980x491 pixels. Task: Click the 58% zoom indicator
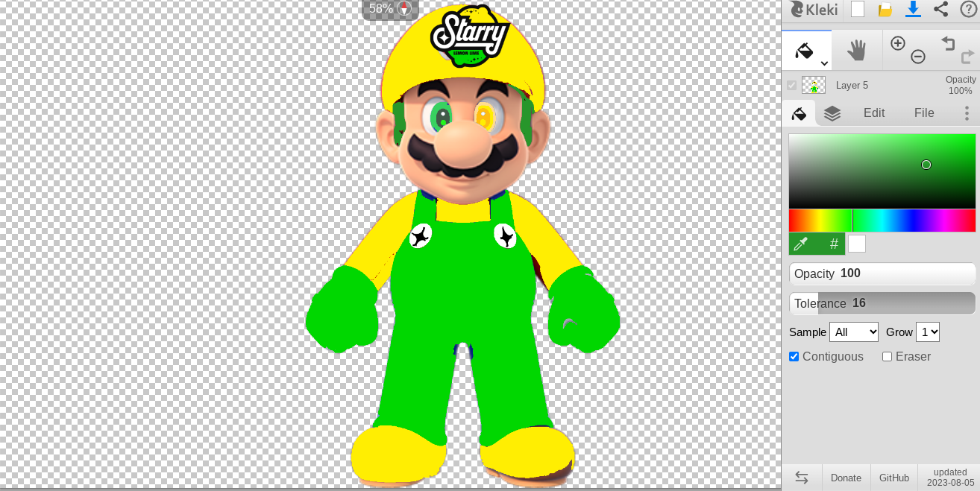click(x=380, y=9)
